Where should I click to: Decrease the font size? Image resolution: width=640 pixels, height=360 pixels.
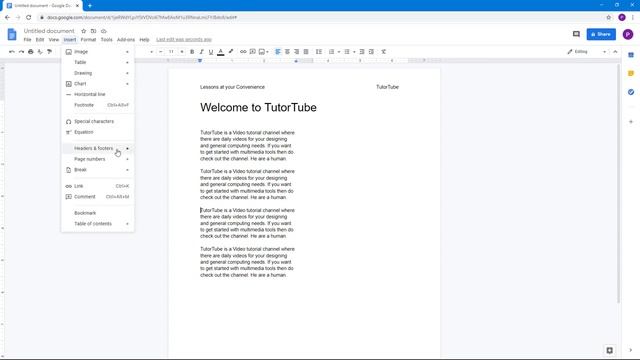[x=161, y=52]
